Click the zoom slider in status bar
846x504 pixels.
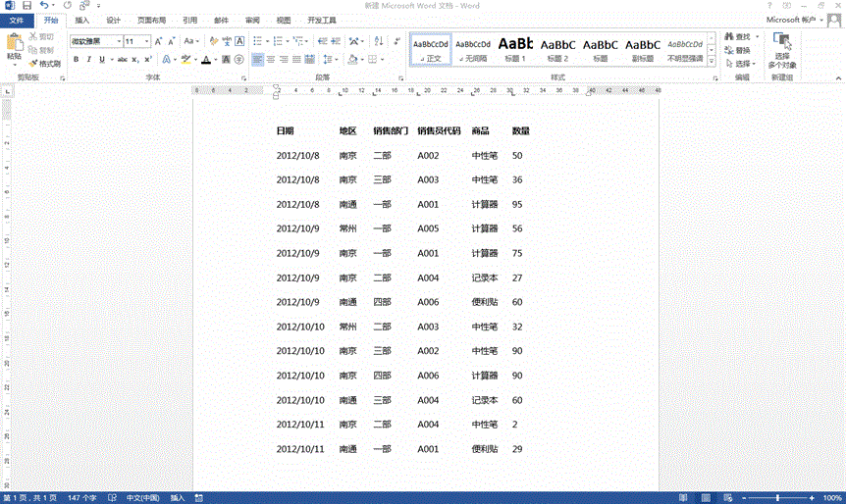[778, 498]
